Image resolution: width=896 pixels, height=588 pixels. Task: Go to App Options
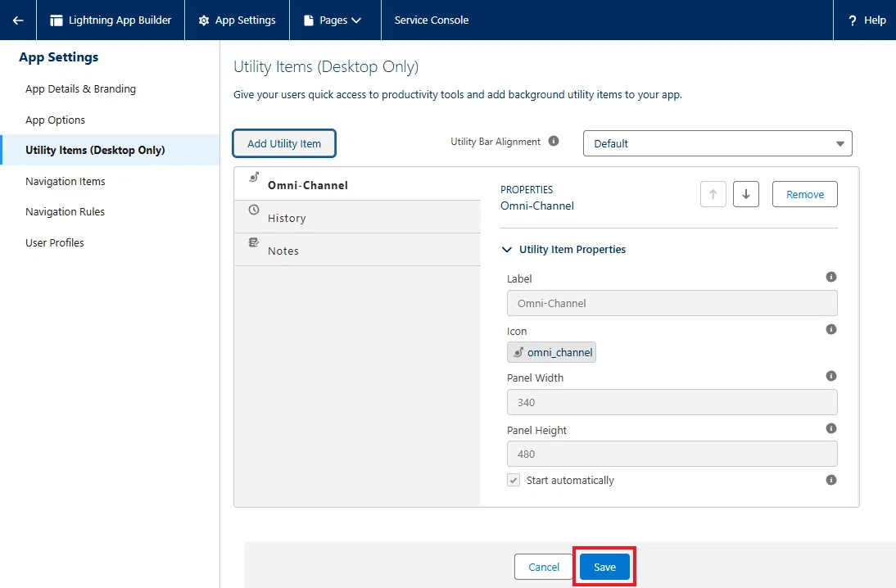click(55, 120)
